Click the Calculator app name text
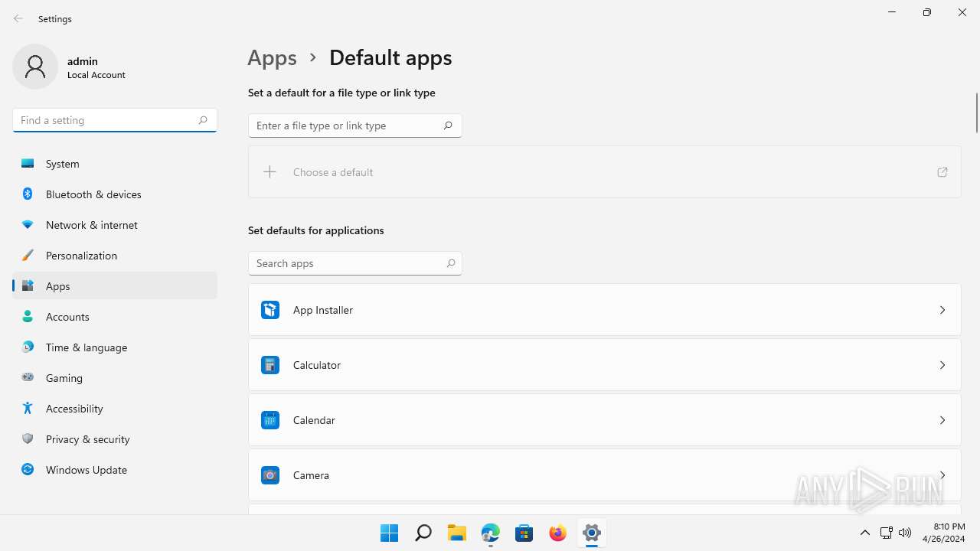 [317, 365]
